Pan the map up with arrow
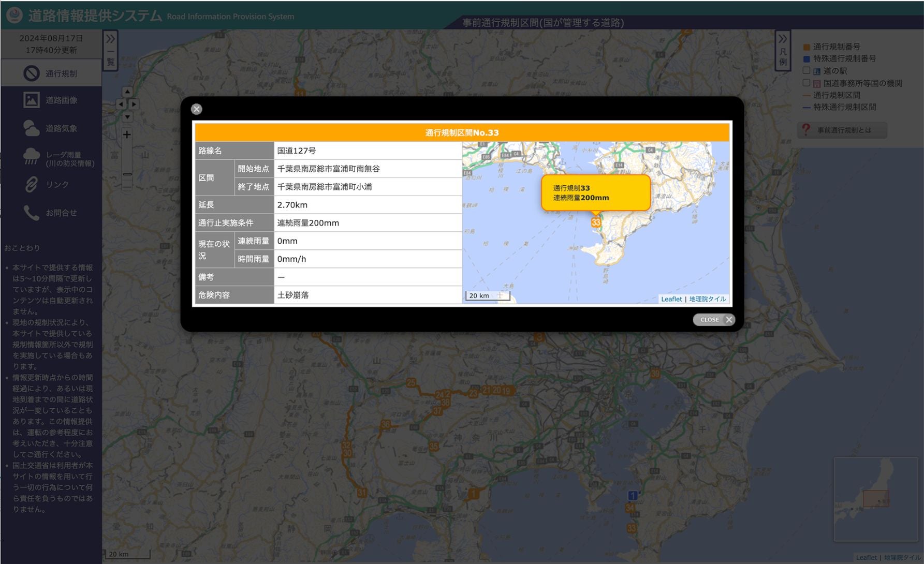 click(127, 92)
